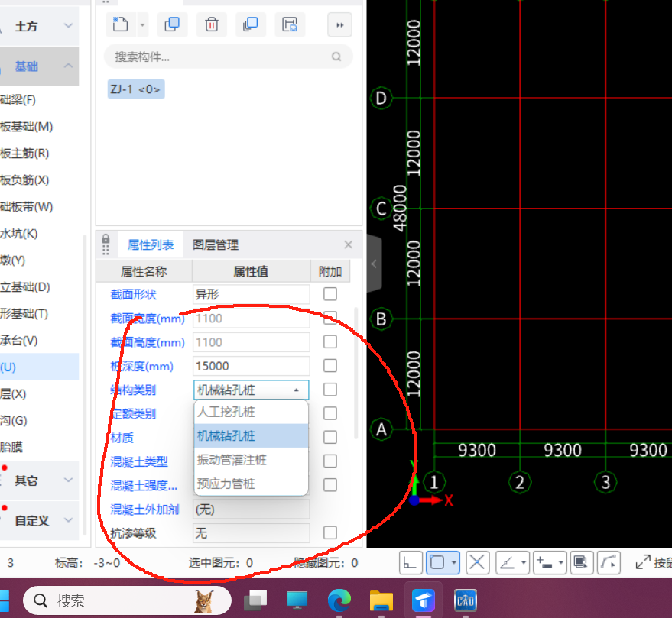Close the properties panel
This screenshot has height=618, width=672.
coord(349,244)
